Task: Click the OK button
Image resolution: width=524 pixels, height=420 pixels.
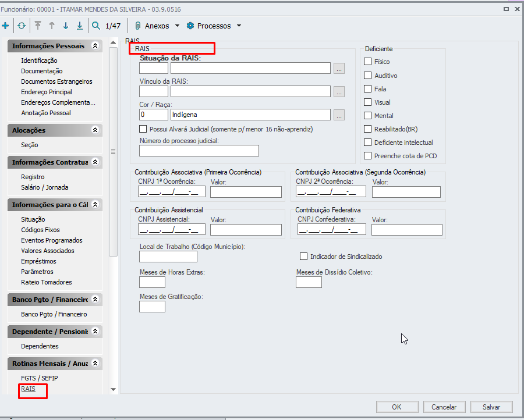Action: pos(396,407)
